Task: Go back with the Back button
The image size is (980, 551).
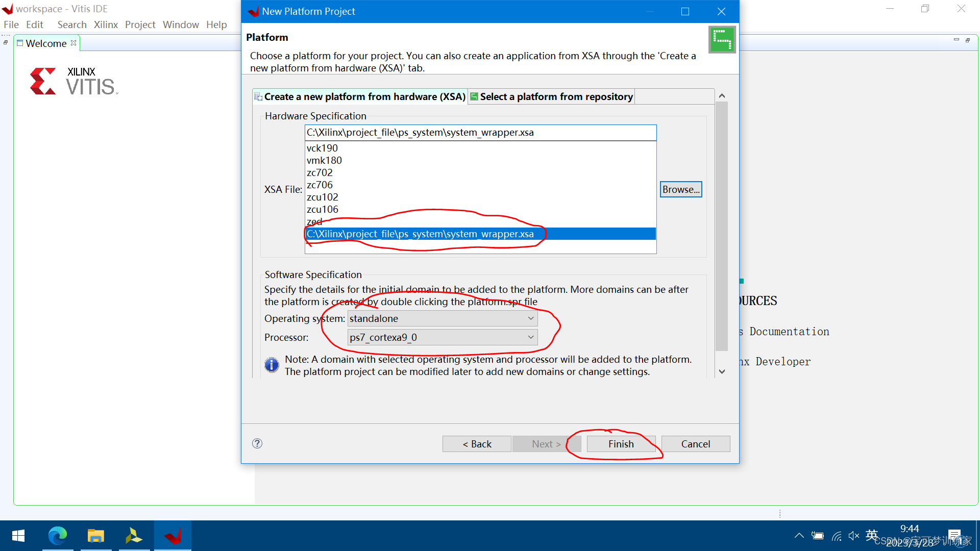Action: (477, 444)
